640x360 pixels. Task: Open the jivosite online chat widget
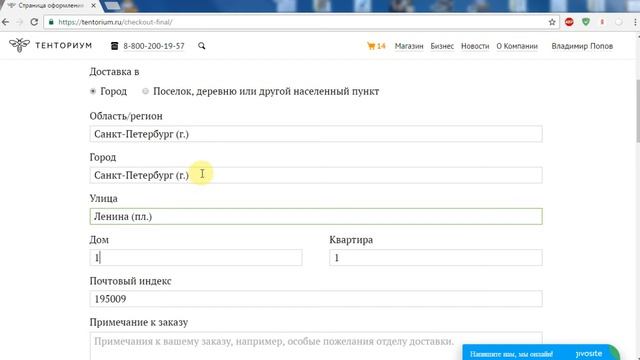pyautogui.click(x=541, y=353)
